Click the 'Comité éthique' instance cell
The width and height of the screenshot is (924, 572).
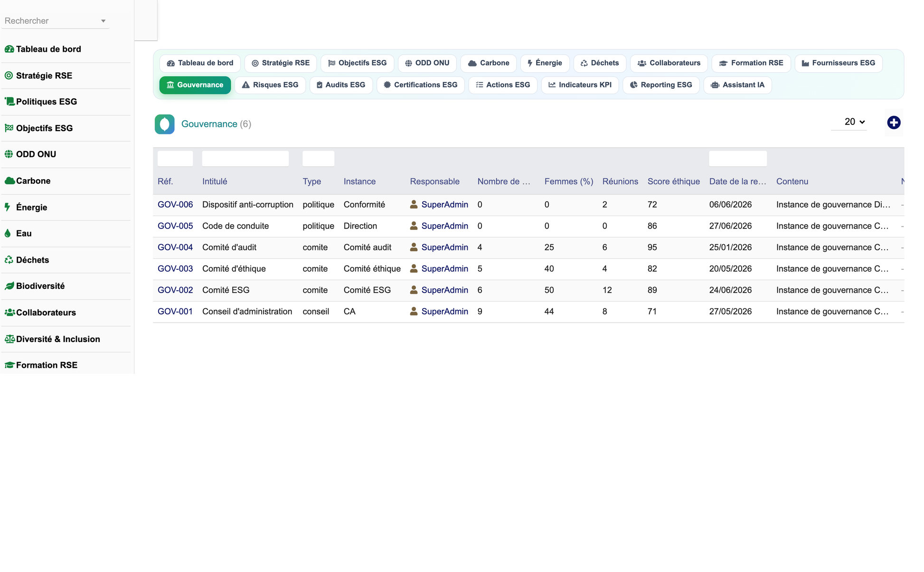click(372, 269)
